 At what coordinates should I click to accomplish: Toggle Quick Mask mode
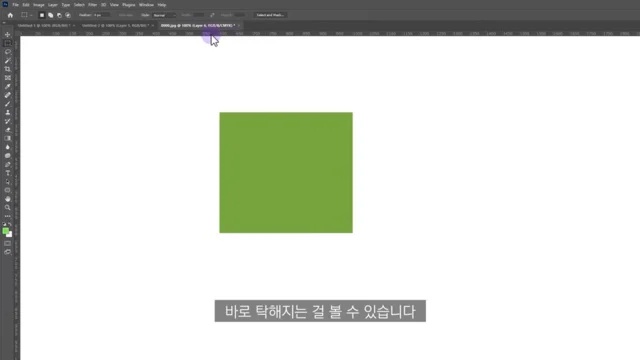(x=8, y=244)
